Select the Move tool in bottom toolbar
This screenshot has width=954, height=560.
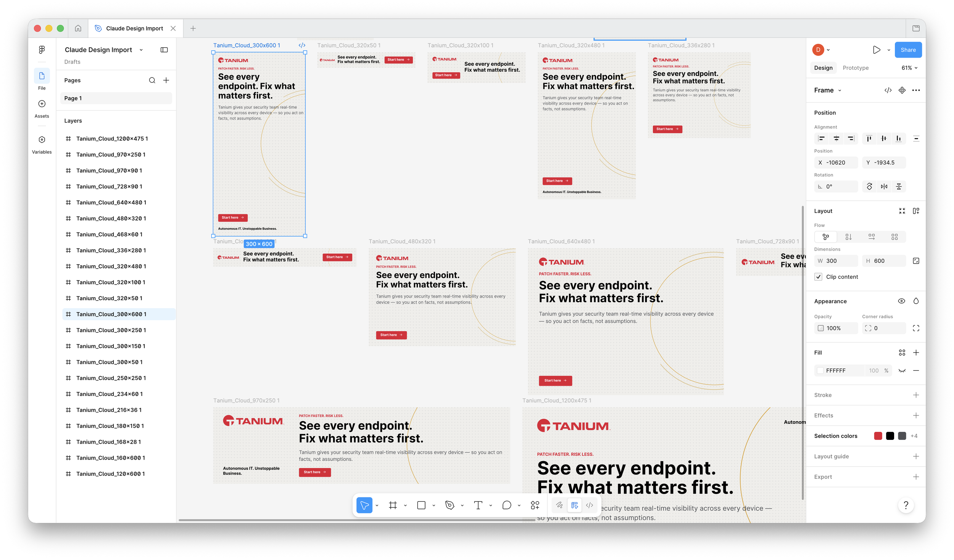(x=364, y=505)
